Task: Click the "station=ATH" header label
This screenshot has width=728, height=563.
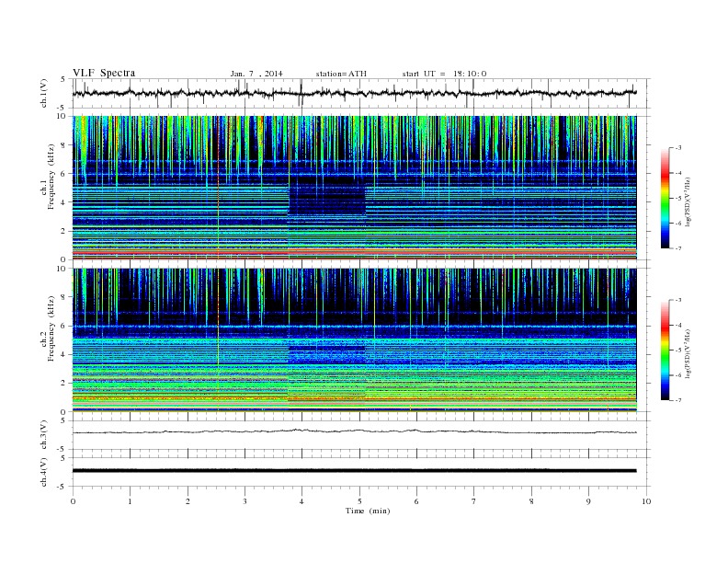Action: coord(341,74)
